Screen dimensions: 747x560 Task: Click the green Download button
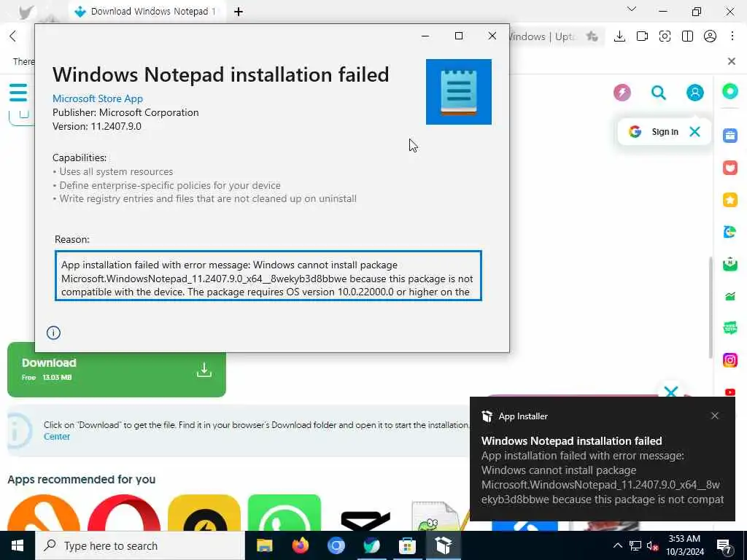click(117, 370)
